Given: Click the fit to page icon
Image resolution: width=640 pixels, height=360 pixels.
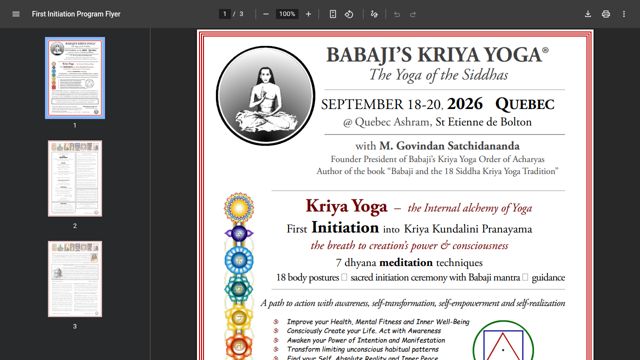Looking at the screenshot, I should tap(333, 14).
